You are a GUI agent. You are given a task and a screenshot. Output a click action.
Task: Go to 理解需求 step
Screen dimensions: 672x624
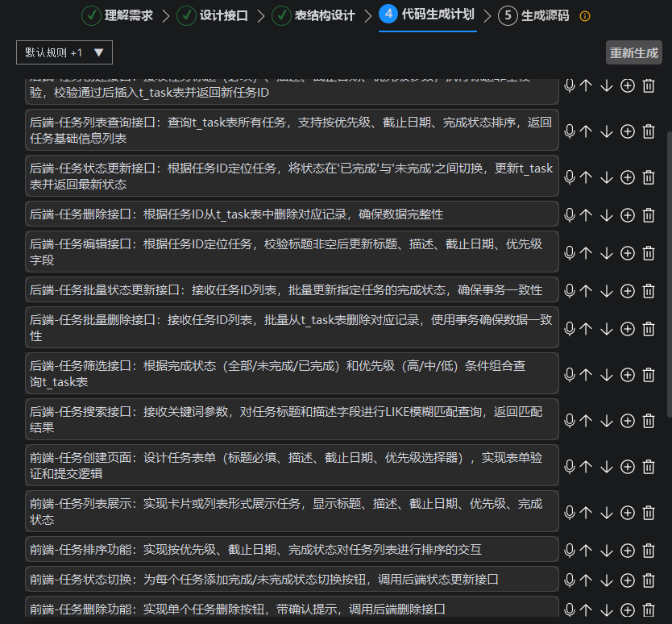[x=118, y=15]
